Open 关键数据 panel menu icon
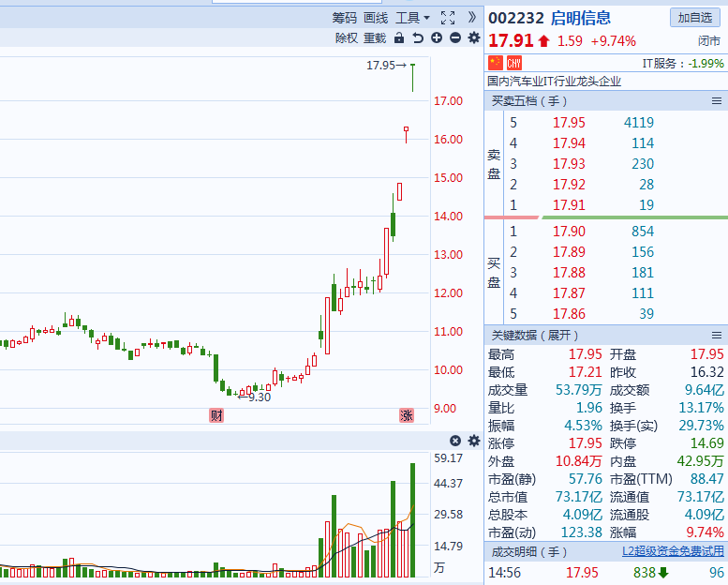728x585 pixels. point(717,335)
